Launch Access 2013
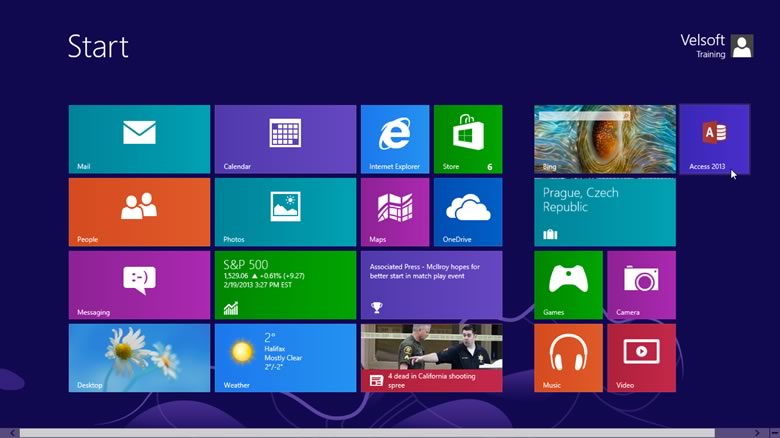The height and width of the screenshot is (438, 780). pos(714,139)
